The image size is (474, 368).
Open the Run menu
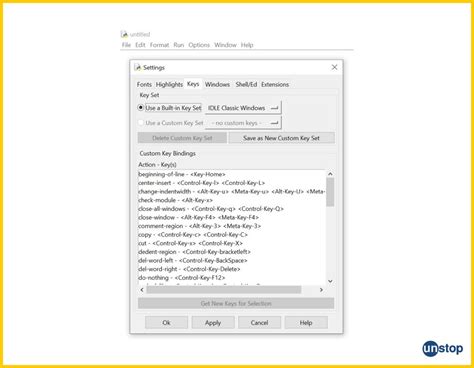pos(179,45)
